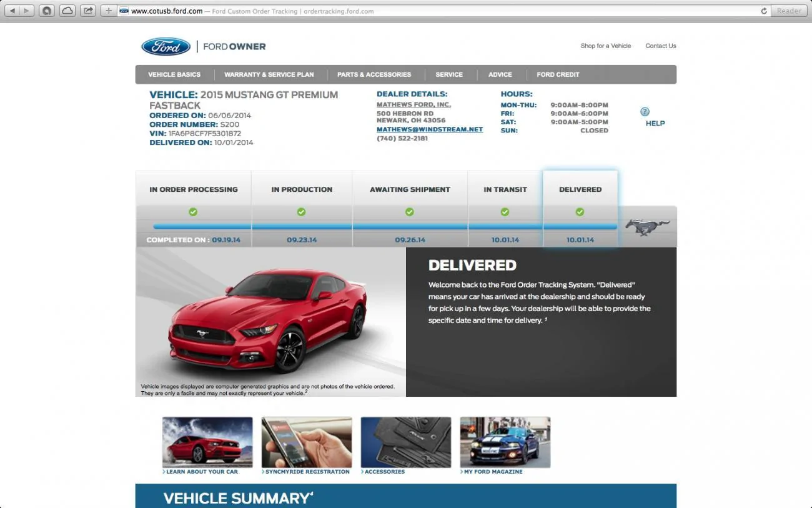Click the Safari back arrow button
This screenshot has height=508, width=812.
click(12, 11)
